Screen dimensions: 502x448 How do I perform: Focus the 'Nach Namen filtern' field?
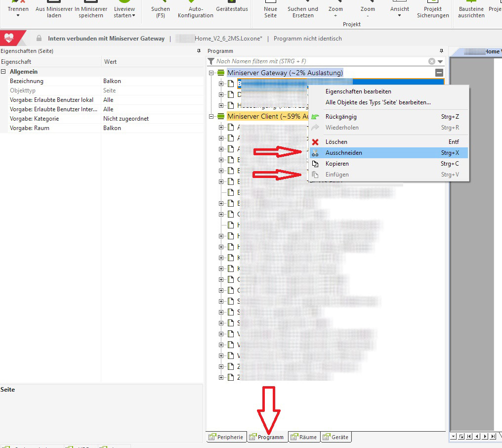point(321,61)
